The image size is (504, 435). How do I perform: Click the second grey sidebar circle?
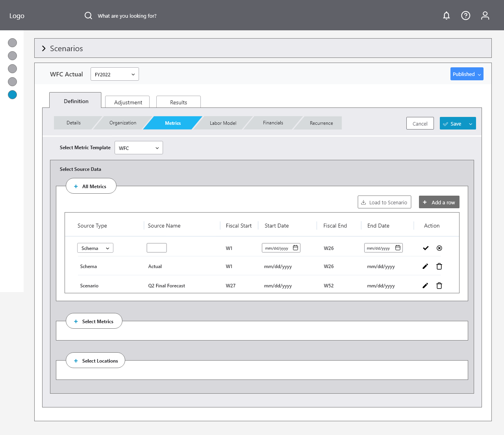click(13, 56)
